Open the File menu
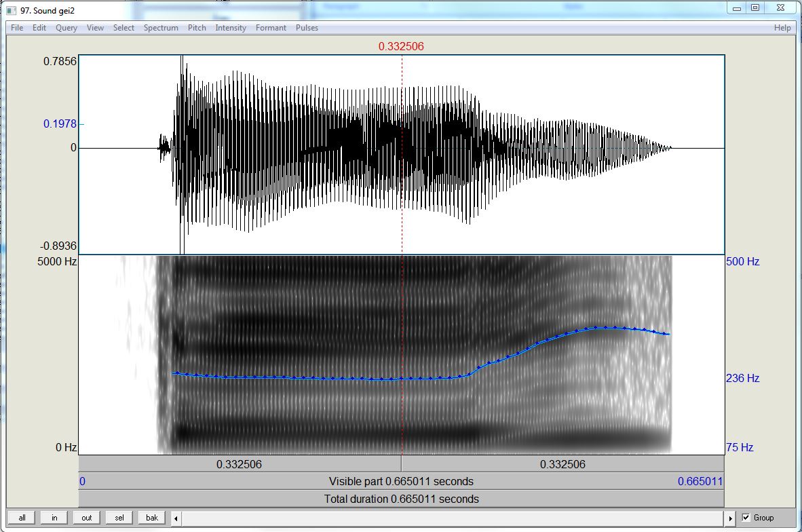This screenshot has height=532, width=802. coord(17,28)
